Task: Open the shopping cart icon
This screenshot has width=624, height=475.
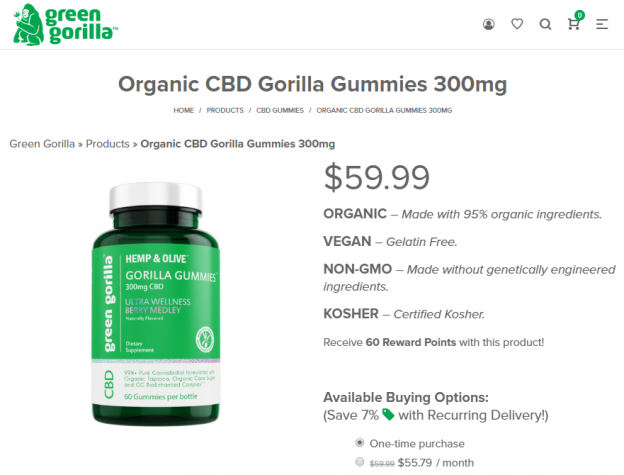Action: (x=573, y=24)
